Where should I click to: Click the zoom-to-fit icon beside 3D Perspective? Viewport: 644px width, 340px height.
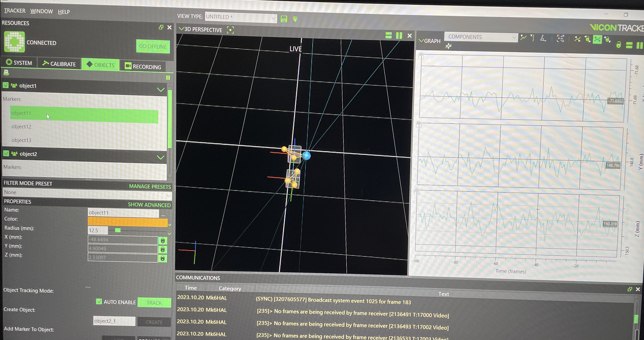[230, 30]
